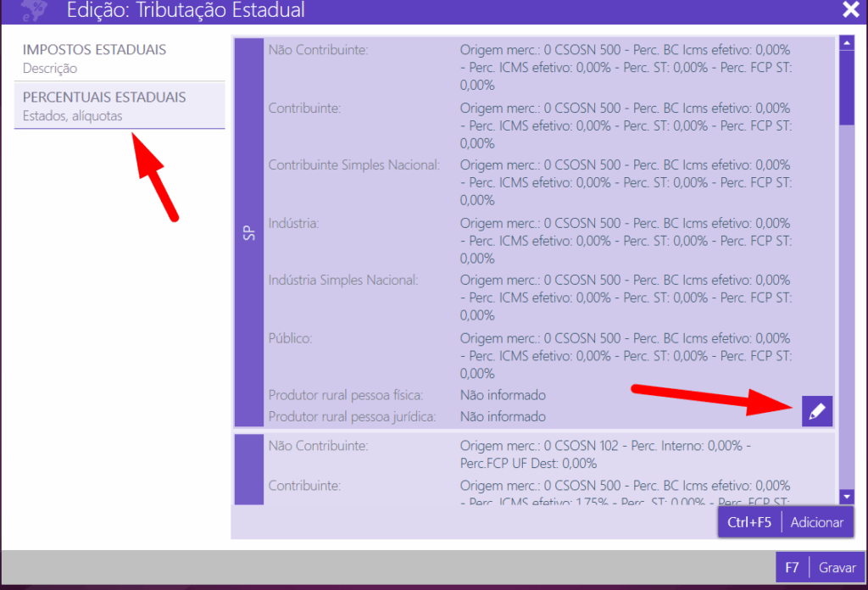
Task: Select the SP state vertical label bar
Action: coord(248,231)
